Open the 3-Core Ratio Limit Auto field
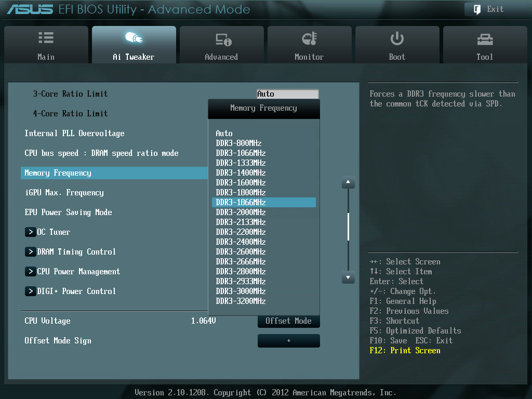 (288, 94)
